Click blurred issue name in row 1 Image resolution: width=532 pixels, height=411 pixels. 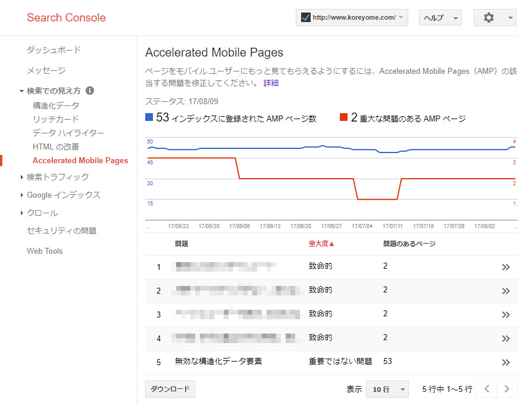click(224, 266)
